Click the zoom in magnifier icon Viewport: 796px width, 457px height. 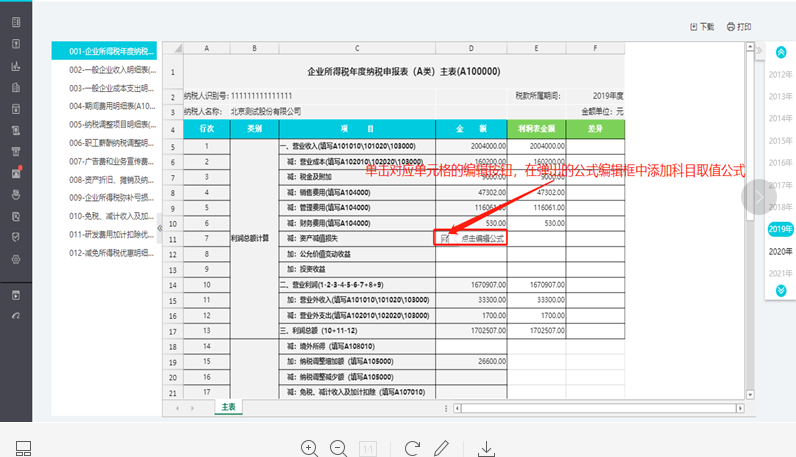(309, 448)
